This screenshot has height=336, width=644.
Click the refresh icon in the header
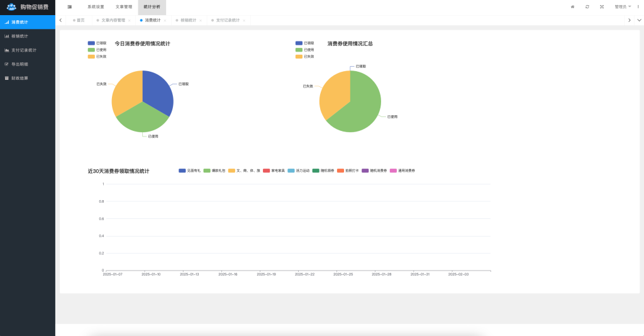pyautogui.click(x=587, y=7)
